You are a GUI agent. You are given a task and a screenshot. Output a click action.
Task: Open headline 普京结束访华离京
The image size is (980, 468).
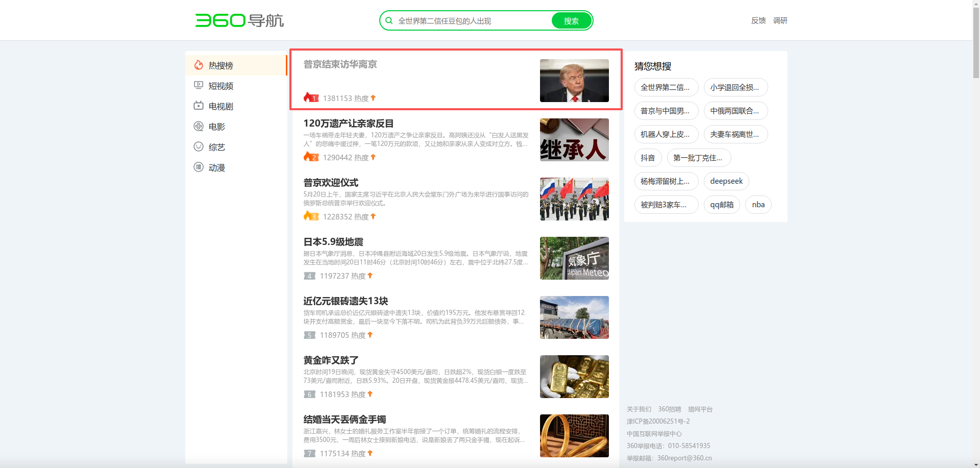point(340,64)
